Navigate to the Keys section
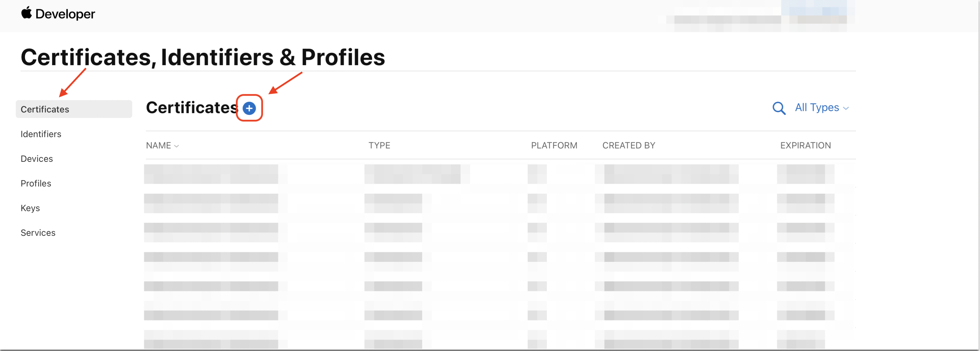980x351 pixels. point(30,208)
